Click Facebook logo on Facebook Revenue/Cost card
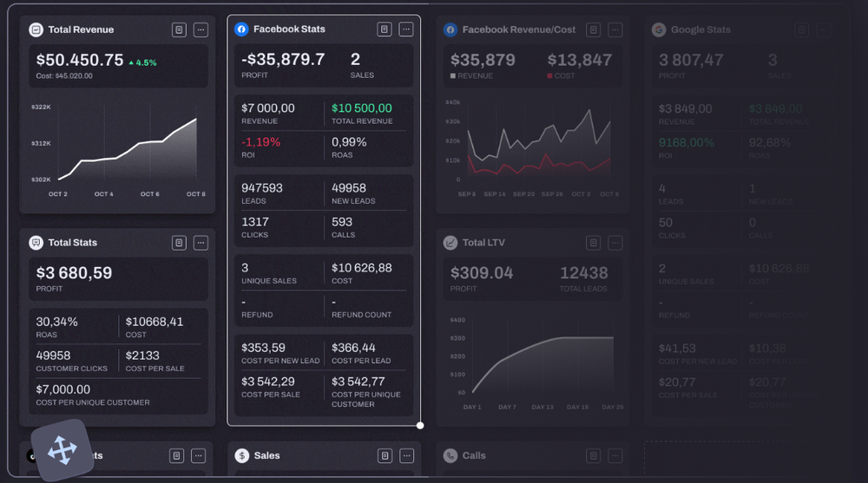 tap(450, 29)
